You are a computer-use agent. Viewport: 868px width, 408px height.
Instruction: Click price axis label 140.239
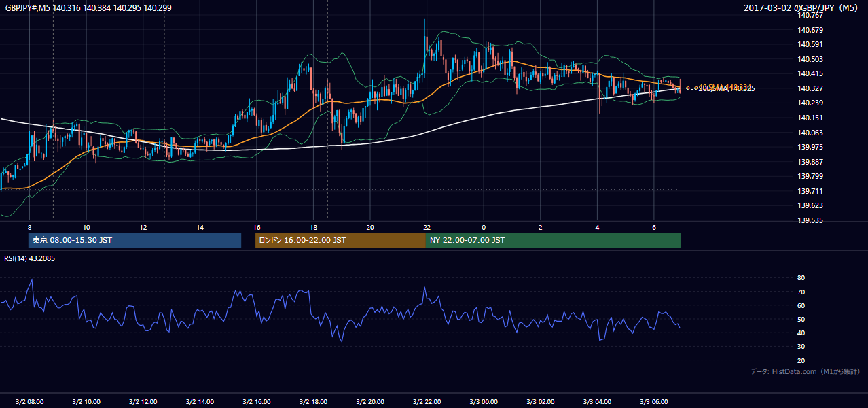tap(811, 103)
